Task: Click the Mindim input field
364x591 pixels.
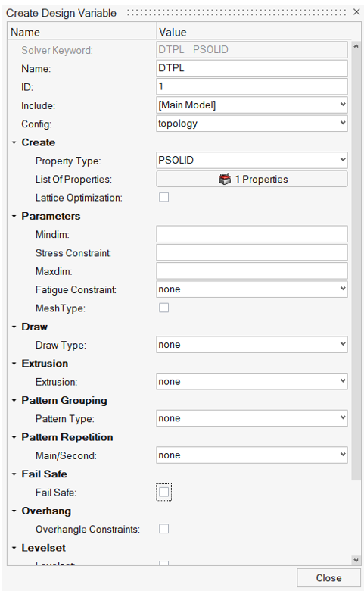Action: coord(252,234)
